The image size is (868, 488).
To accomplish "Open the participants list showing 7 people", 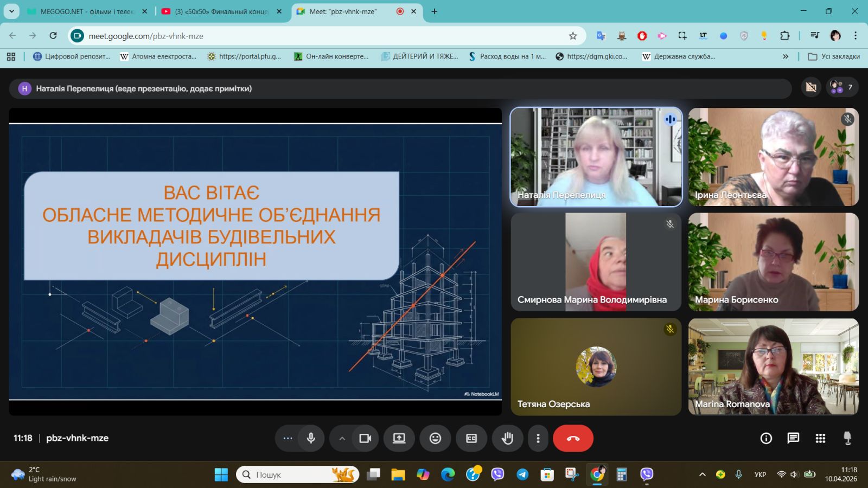I will click(842, 87).
